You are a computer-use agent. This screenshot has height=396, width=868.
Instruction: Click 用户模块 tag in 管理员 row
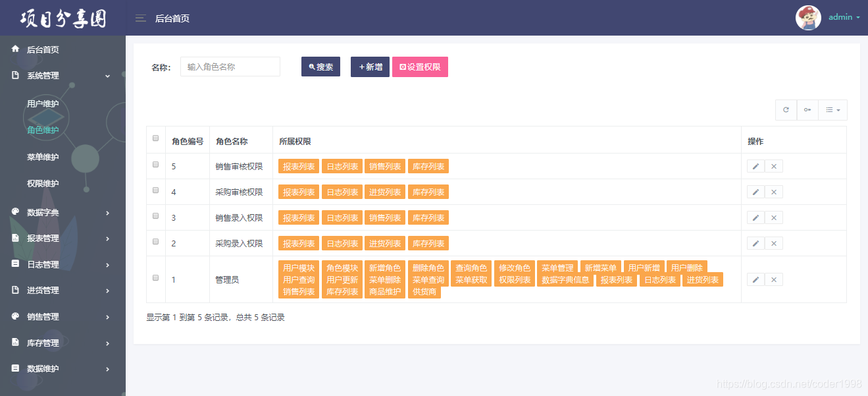point(299,268)
